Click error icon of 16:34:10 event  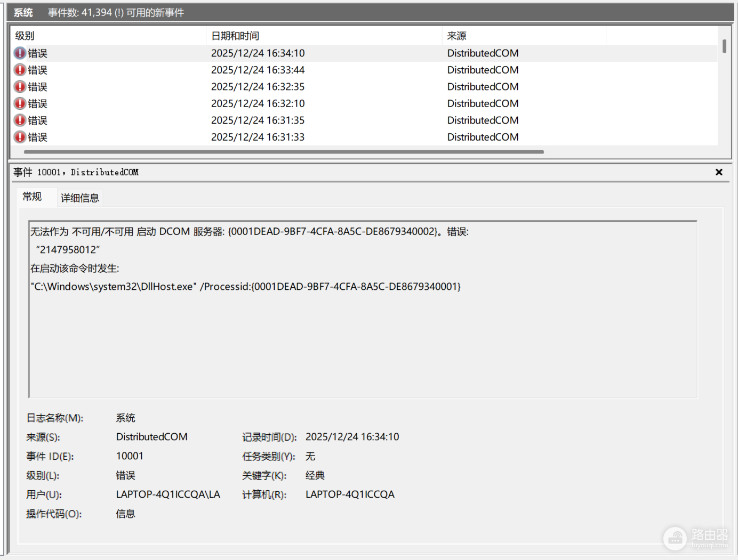[20, 53]
